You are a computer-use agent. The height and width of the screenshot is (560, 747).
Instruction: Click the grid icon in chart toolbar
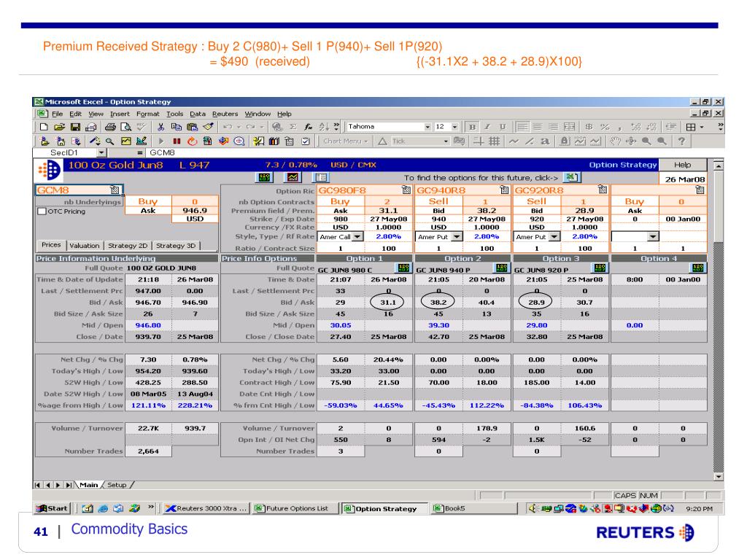click(495, 141)
